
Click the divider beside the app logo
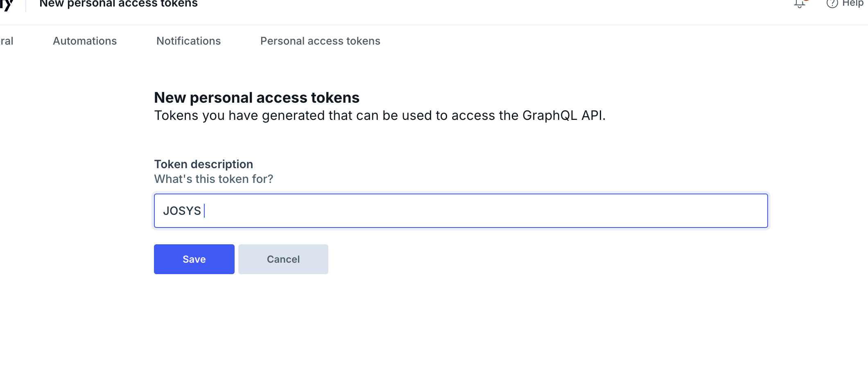click(x=26, y=5)
